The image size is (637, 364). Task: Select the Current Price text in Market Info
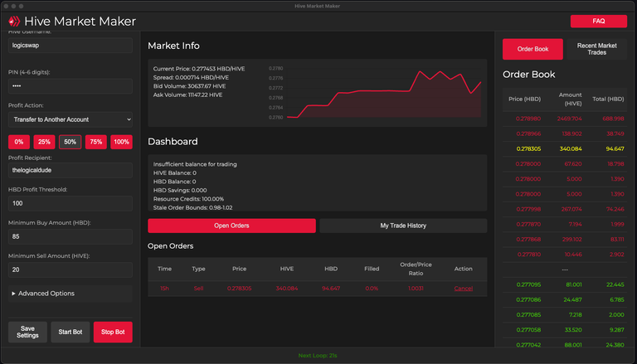click(x=199, y=69)
